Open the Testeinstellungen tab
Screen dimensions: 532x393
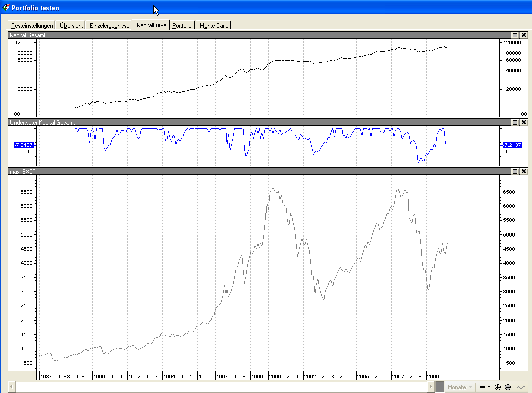point(32,25)
